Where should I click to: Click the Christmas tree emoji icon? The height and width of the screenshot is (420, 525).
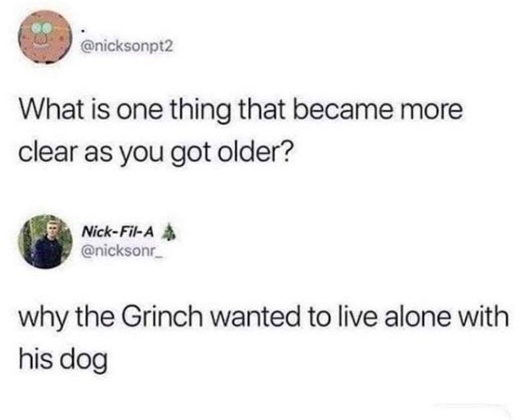(x=169, y=231)
